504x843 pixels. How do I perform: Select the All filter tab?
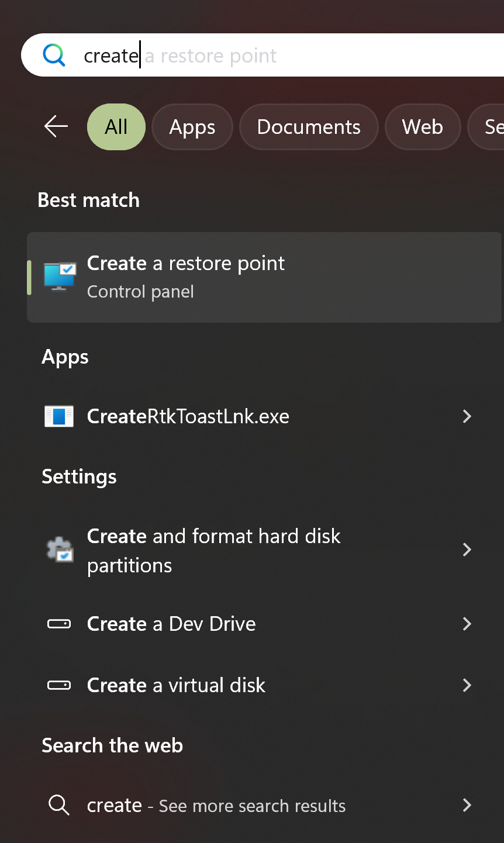tap(116, 127)
